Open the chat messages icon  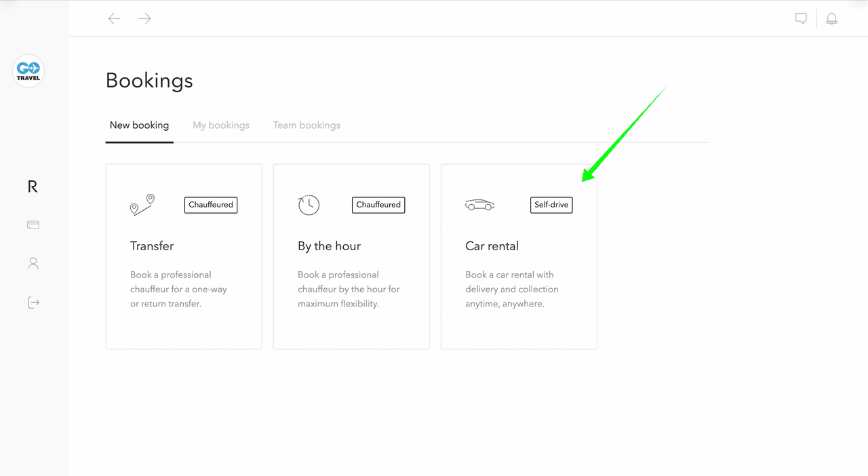click(801, 19)
